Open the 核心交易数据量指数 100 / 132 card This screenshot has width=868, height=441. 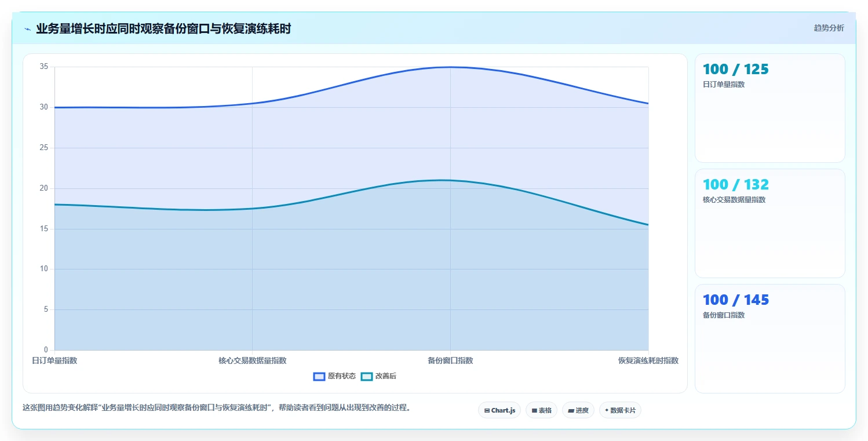click(x=770, y=224)
